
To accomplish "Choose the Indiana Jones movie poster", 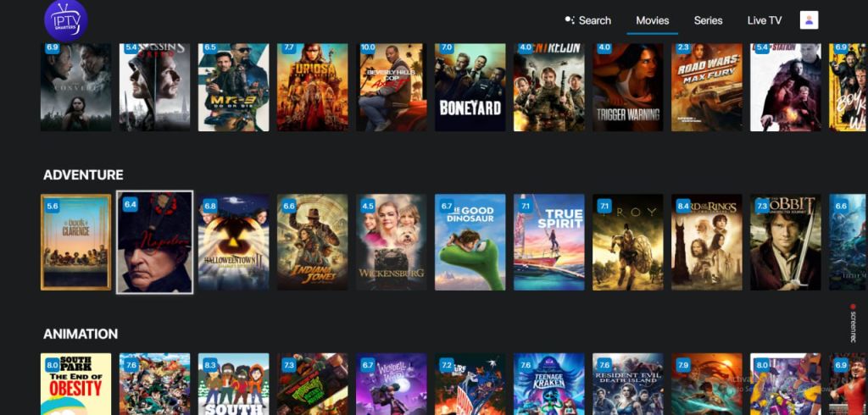I will [x=312, y=242].
